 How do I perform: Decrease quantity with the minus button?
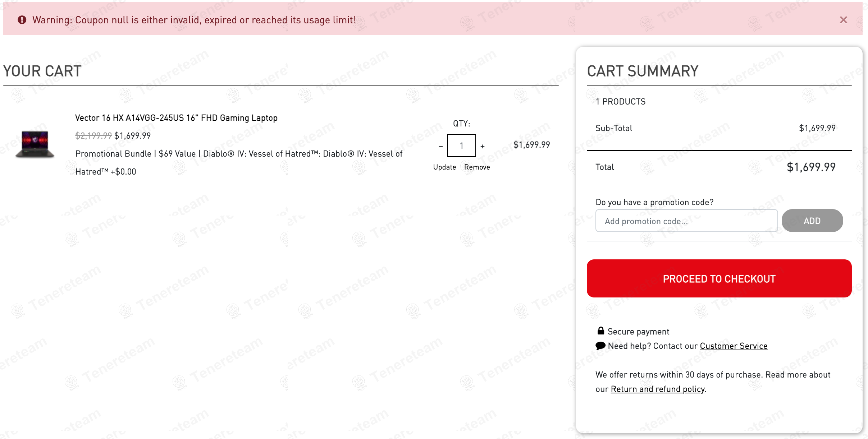(440, 146)
